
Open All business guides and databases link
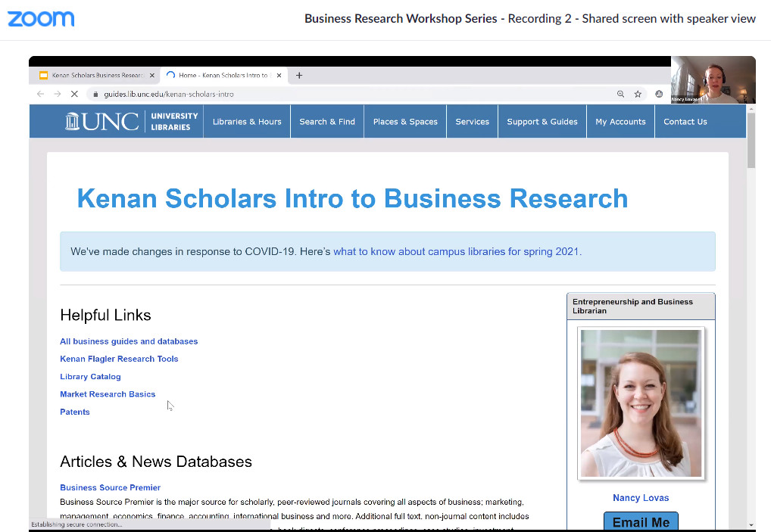coord(129,341)
